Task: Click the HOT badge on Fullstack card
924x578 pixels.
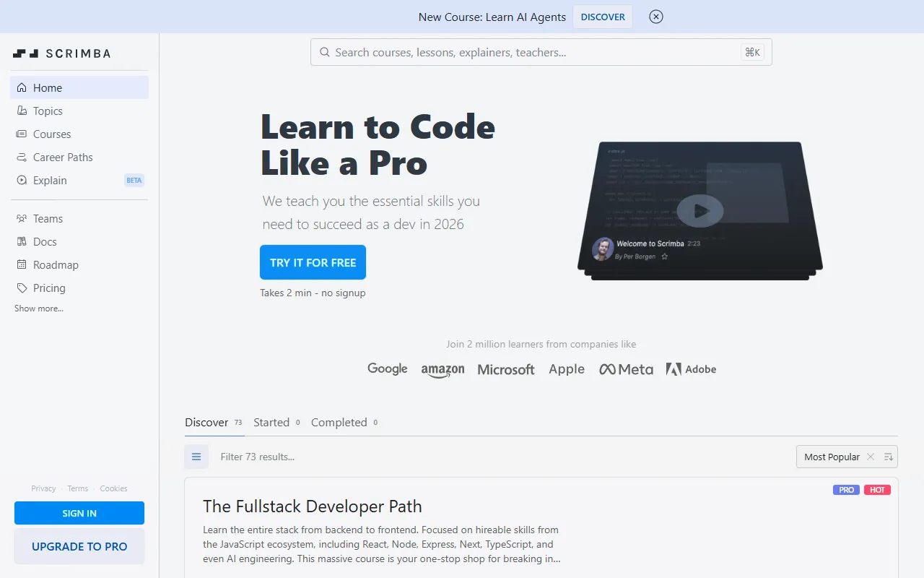Action: click(877, 490)
